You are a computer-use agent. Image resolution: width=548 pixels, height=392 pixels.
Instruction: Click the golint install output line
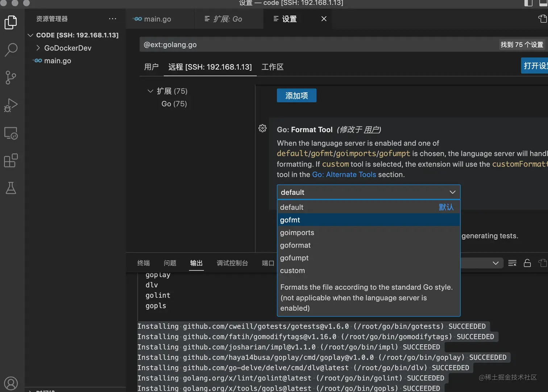(x=291, y=378)
